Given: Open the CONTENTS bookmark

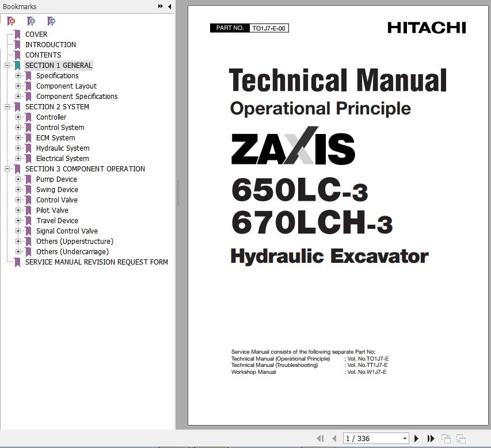Looking at the screenshot, I should (x=43, y=55).
